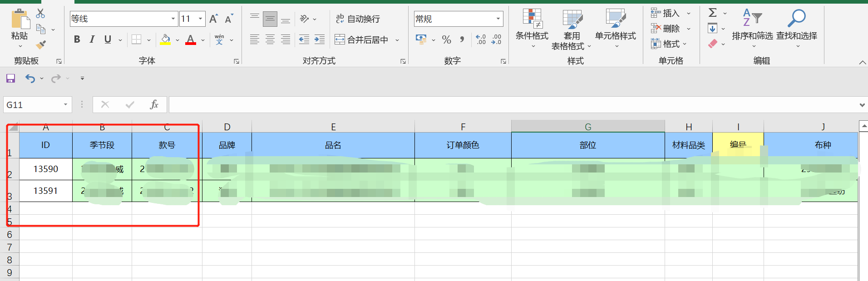The height and width of the screenshot is (281, 868).
Task: Increase font size with the larger A icon
Action: 213,19
